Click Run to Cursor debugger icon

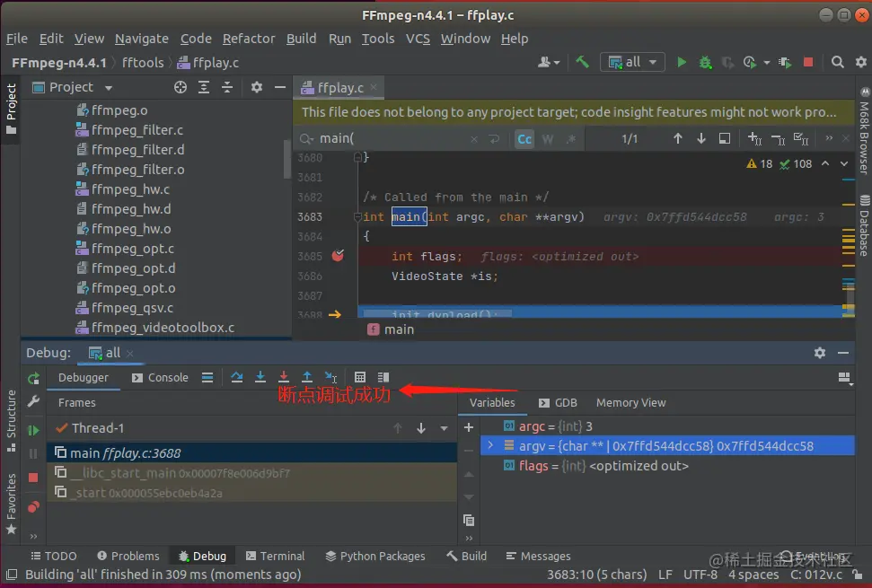coord(330,377)
